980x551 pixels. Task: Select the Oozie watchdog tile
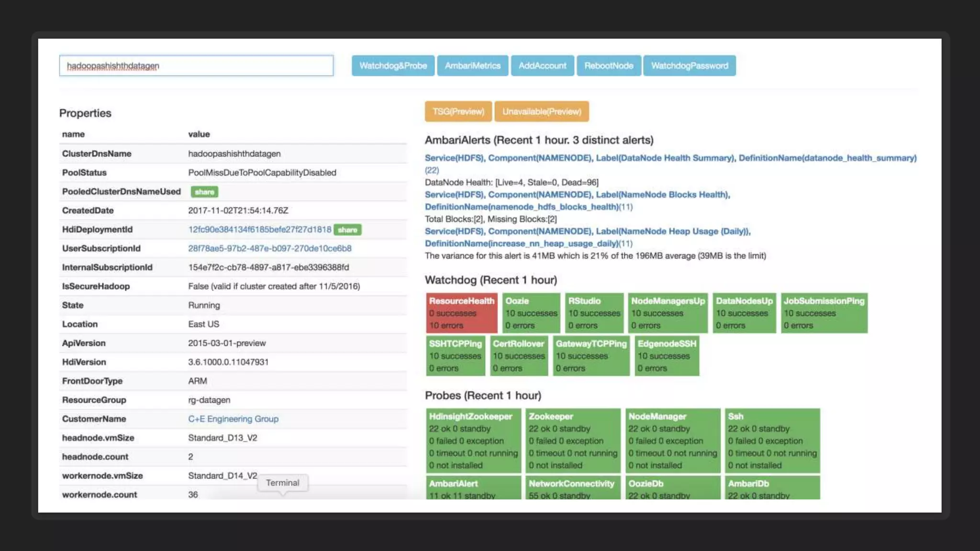531,313
